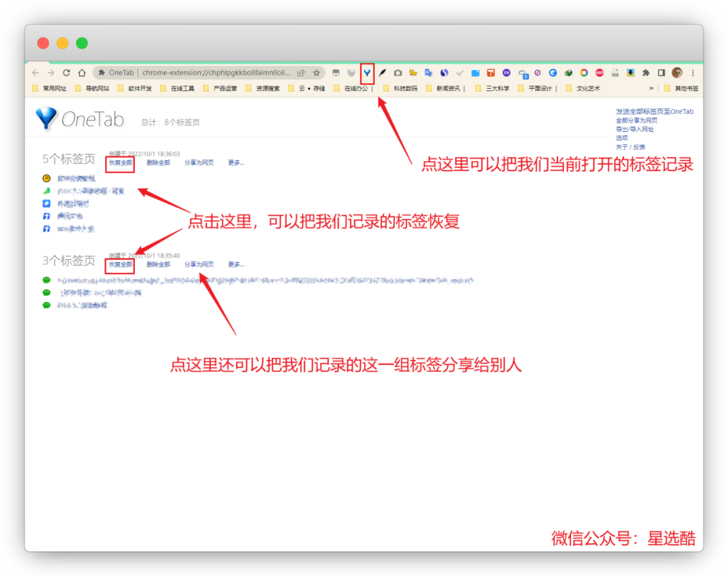Click 恢复全部 for the 3-tab group
This screenshot has width=728, height=576.
(120, 264)
